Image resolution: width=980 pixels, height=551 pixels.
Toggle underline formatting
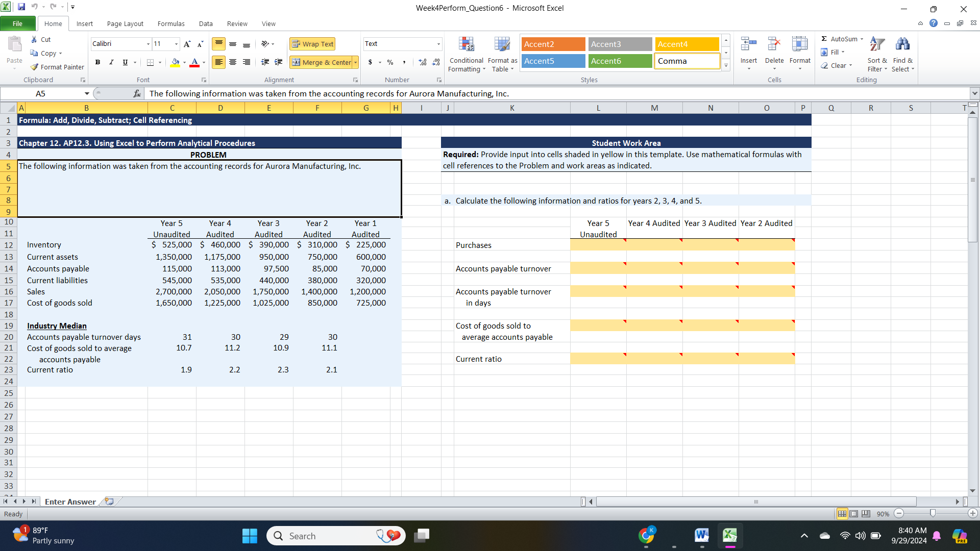124,62
